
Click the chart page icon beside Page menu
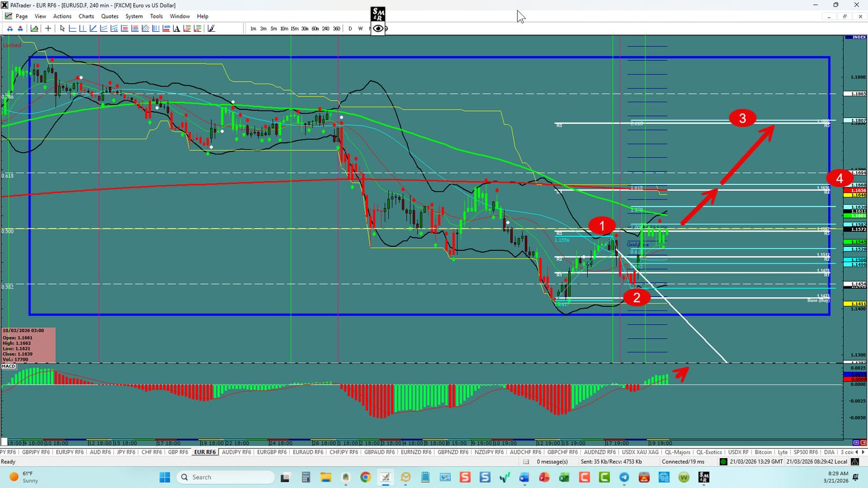(x=8, y=16)
